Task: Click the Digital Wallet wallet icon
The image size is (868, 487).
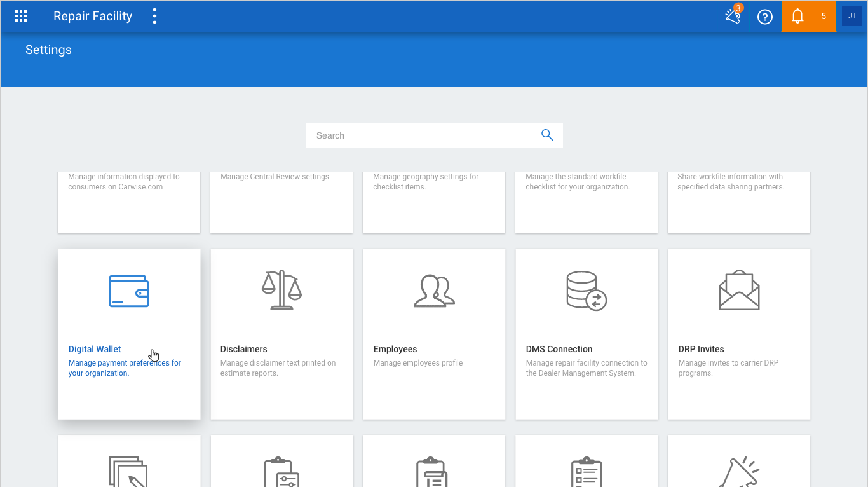Action: [x=129, y=291]
